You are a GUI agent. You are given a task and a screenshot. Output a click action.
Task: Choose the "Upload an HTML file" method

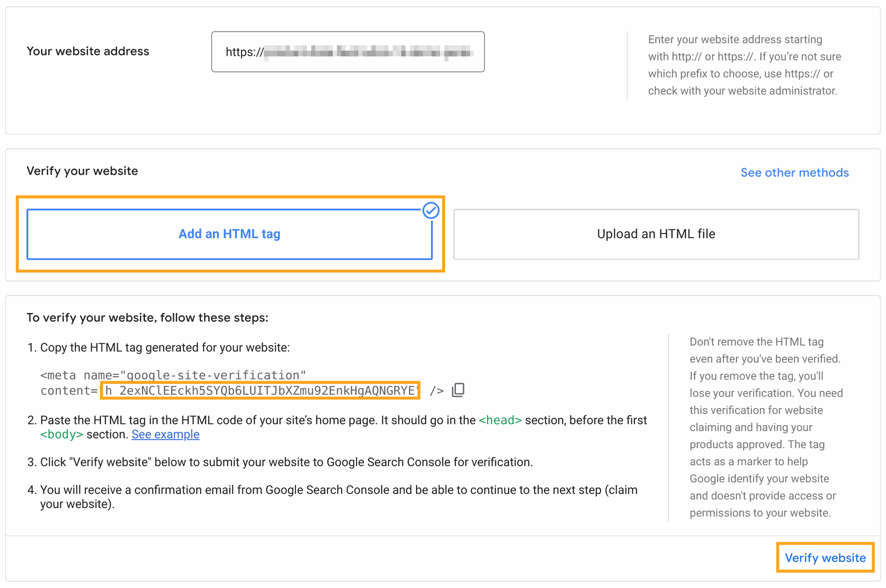[656, 234]
